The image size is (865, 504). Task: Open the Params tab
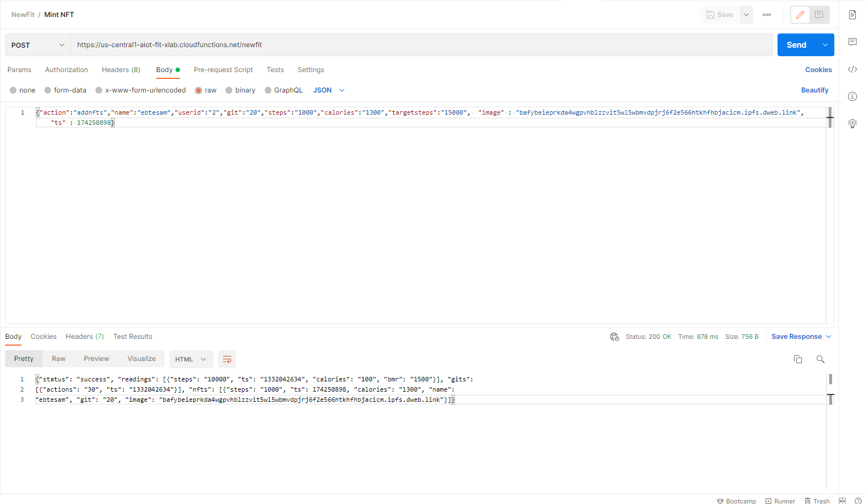point(19,70)
